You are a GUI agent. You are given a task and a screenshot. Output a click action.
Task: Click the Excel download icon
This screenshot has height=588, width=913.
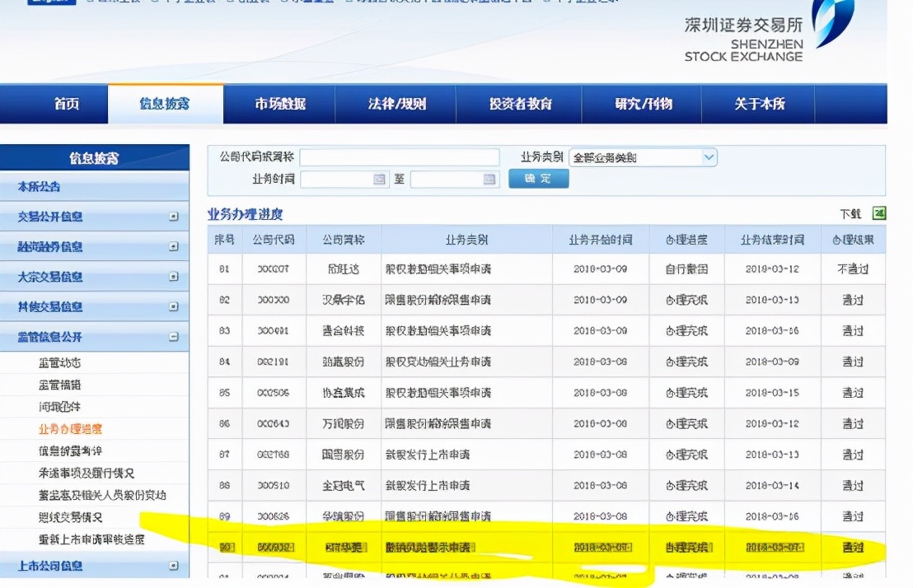coord(879,214)
